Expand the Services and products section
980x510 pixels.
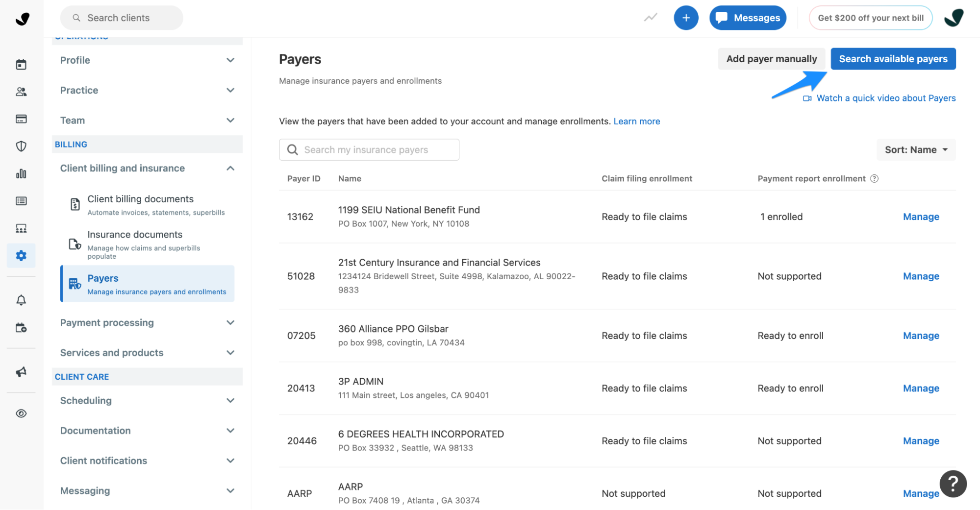tap(147, 353)
